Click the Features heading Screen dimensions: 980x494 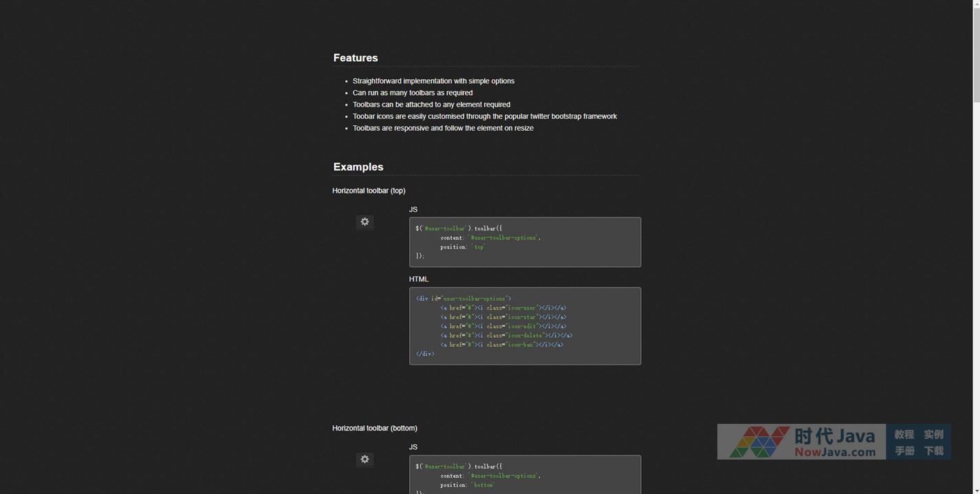pos(356,58)
